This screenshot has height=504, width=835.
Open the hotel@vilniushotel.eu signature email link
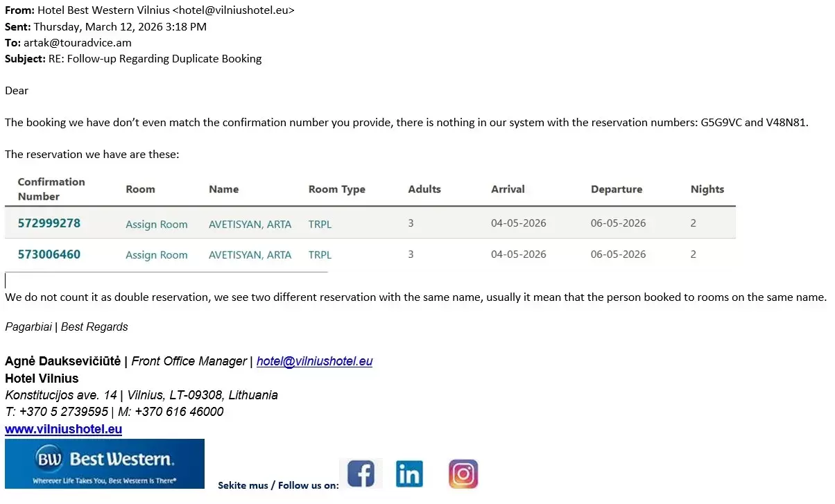[x=314, y=361]
